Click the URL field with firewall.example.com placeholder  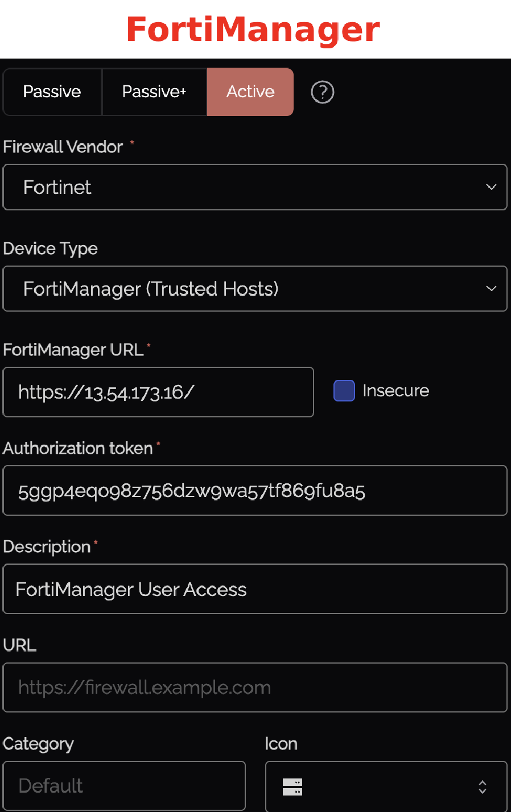coord(254,687)
